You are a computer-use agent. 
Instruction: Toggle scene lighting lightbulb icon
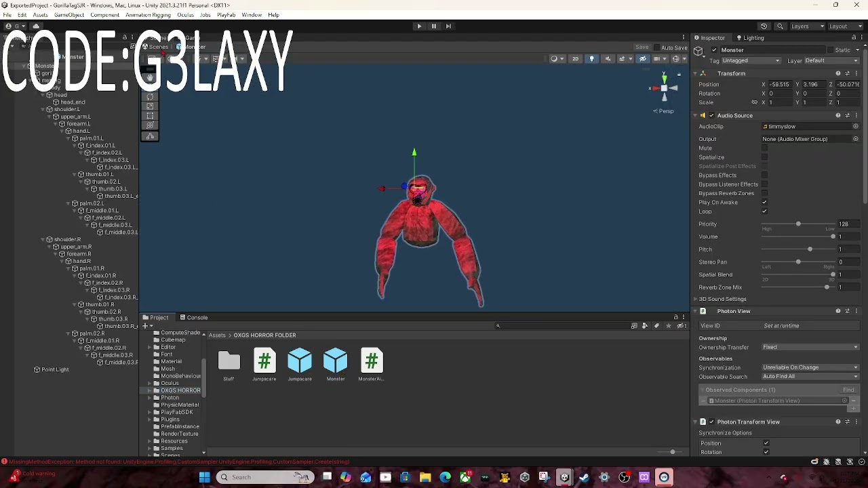click(x=591, y=59)
